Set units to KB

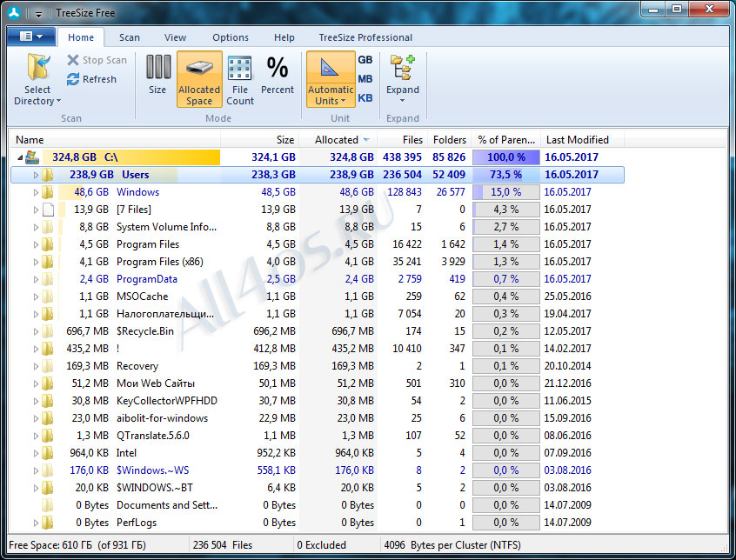click(365, 98)
